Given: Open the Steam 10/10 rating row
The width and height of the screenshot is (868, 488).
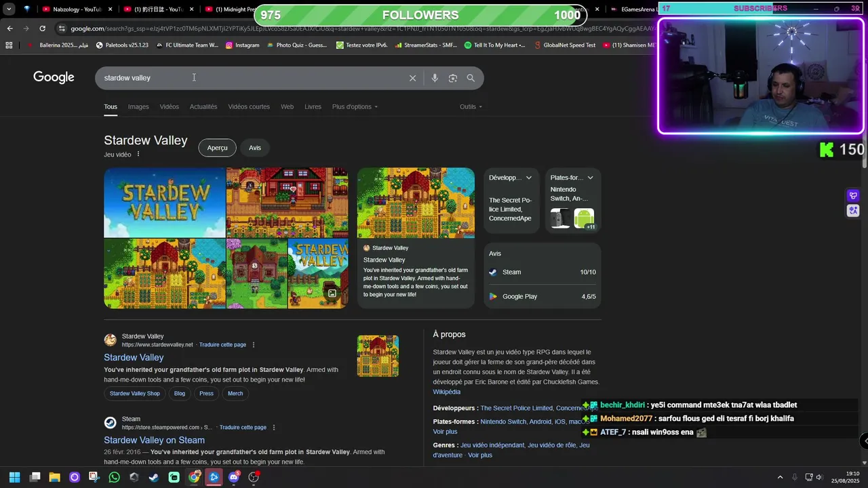Looking at the screenshot, I should click(x=542, y=272).
